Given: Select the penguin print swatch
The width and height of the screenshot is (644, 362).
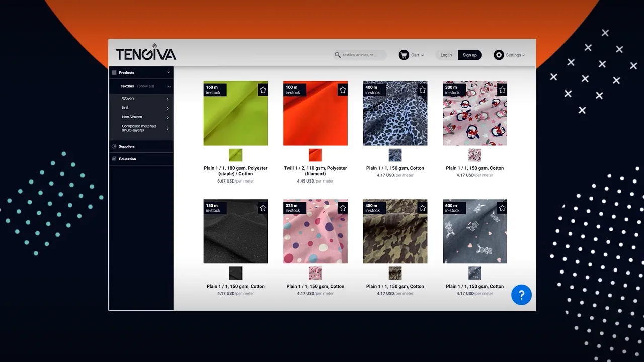Looking at the screenshot, I should pos(475,155).
